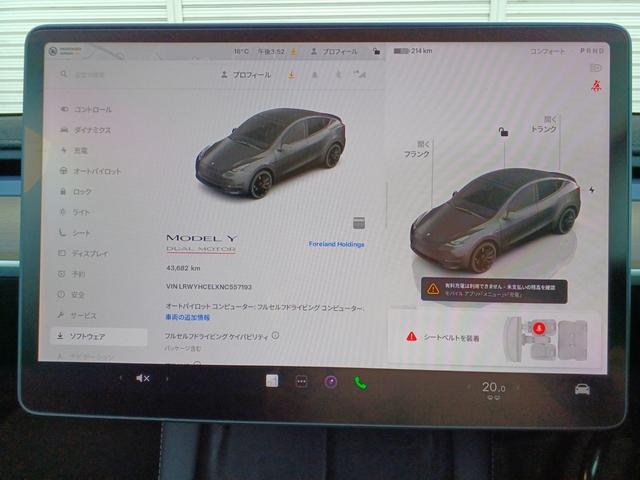This screenshot has width=640, height=480.
Task: Open the Safety menu item
Action: tap(71, 294)
